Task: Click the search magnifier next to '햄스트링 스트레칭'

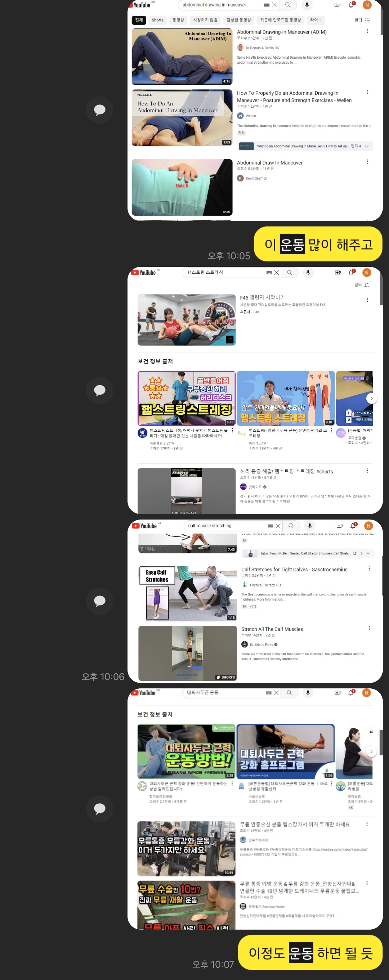Action: point(290,273)
